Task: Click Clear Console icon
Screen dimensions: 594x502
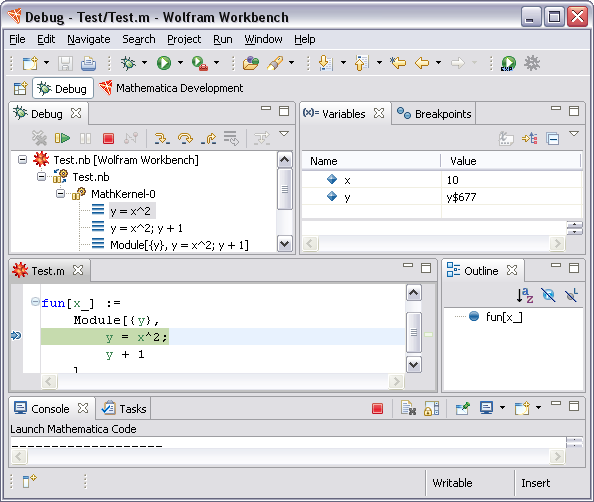Action: pyautogui.click(x=408, y=408)
